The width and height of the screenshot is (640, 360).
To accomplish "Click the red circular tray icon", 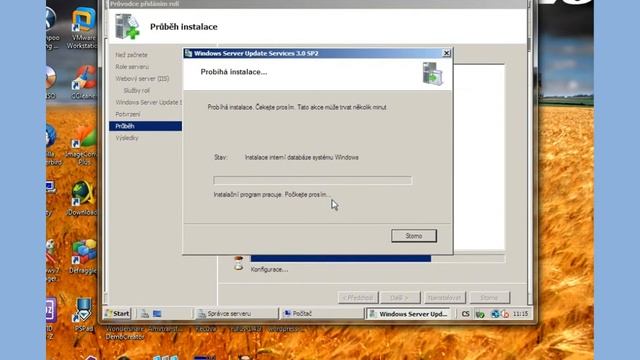I will click(x=505, y=314).
